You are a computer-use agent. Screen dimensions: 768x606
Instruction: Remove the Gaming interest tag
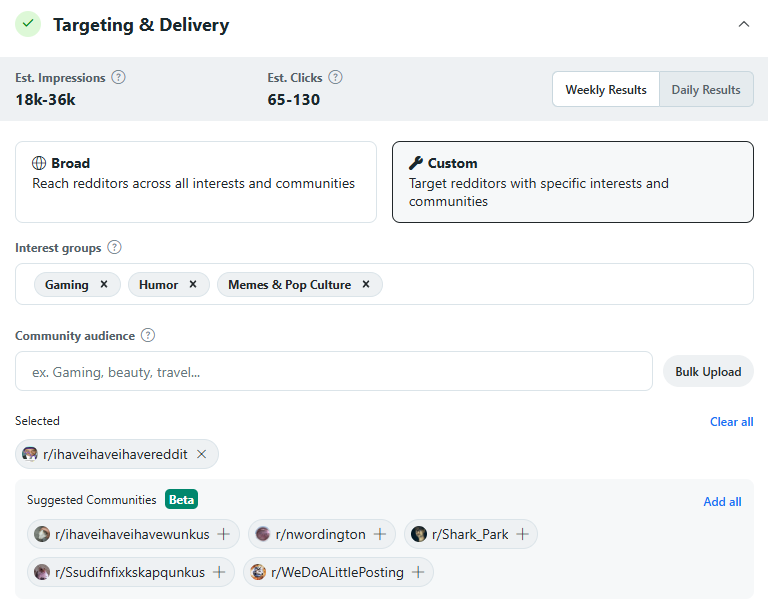click(103, 285)
